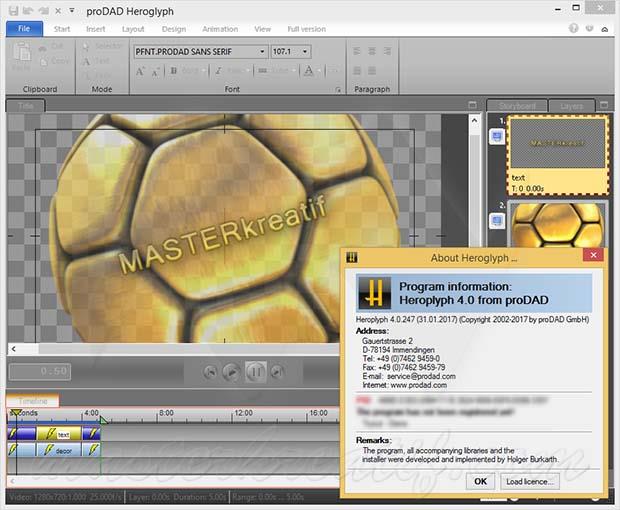This screenshot has height=510, width=620.
Task: Open the File menu
Action: [24, 29]
